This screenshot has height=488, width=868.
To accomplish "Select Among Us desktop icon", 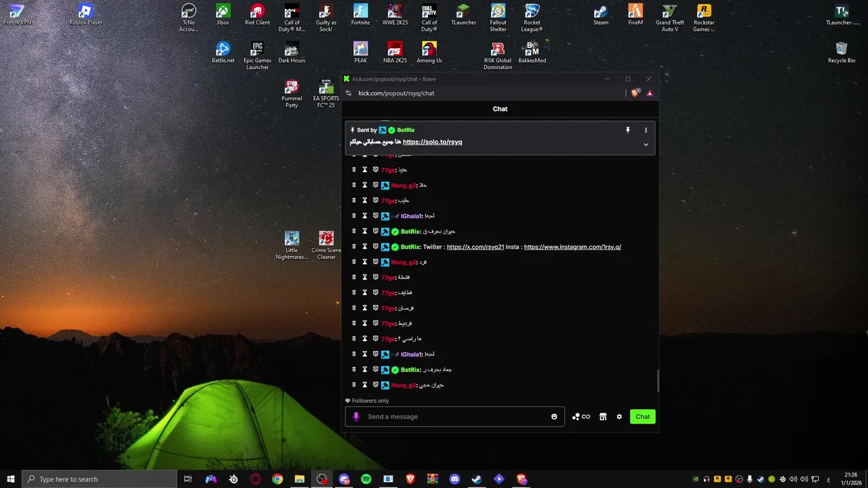I will (429, 53).
